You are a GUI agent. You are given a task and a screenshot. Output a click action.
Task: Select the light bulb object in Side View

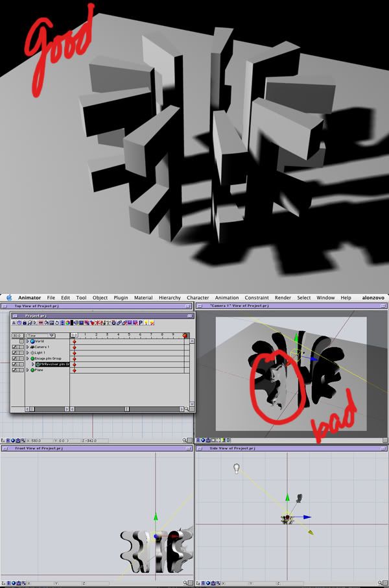(237, 468)
